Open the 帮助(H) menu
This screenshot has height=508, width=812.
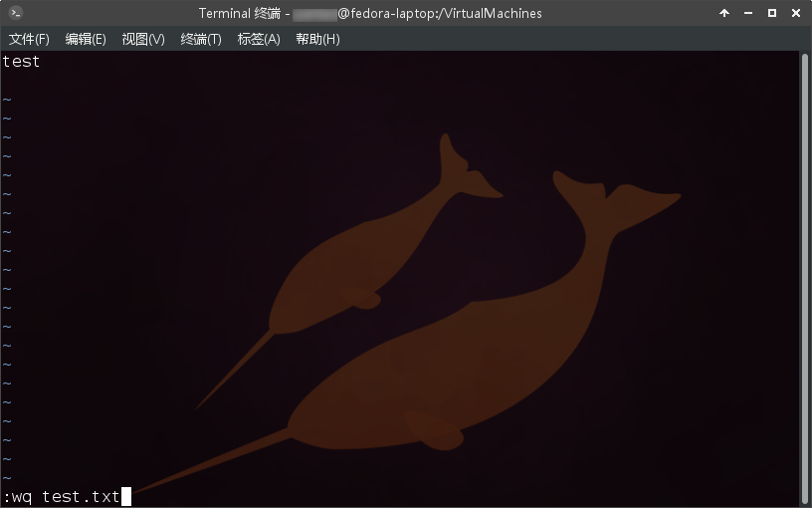[x=317, y=39]
